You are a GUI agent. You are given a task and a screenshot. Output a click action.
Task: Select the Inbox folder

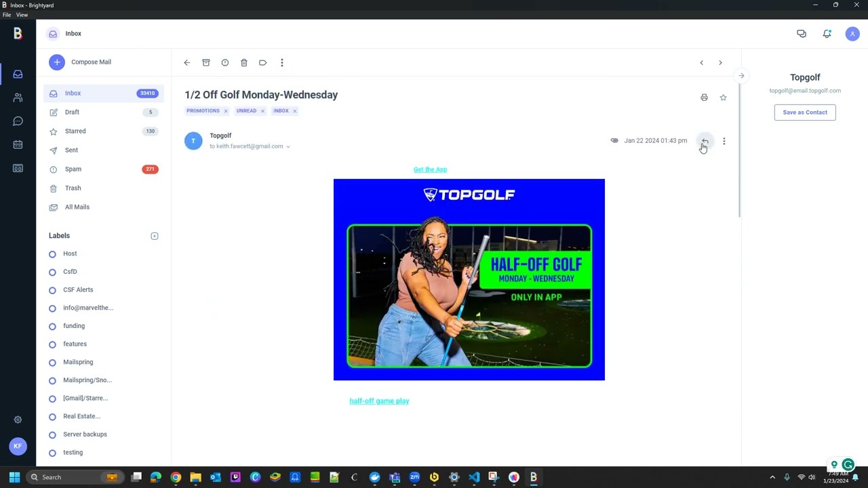pyautogui.click(x=104, y=94)
